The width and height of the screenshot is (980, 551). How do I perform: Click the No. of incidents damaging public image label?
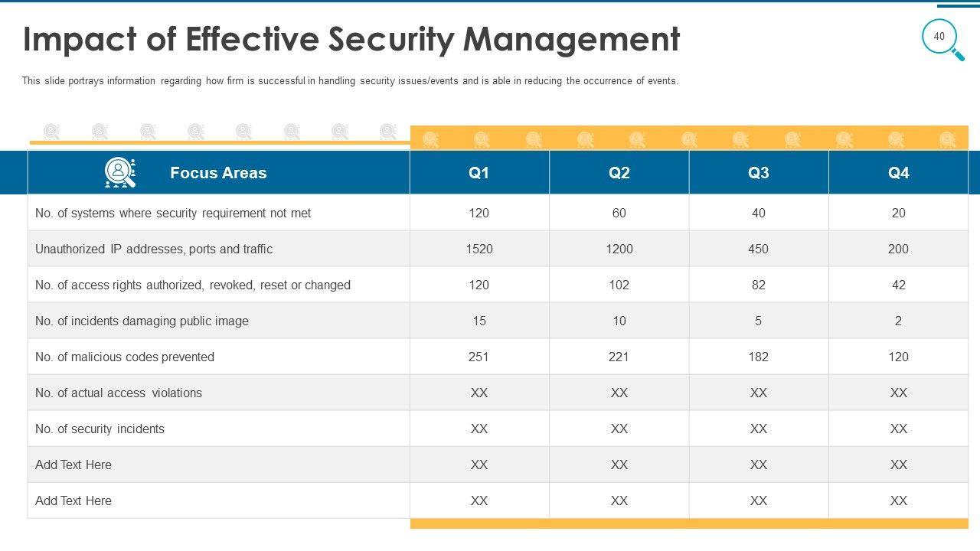coord(142,321)
